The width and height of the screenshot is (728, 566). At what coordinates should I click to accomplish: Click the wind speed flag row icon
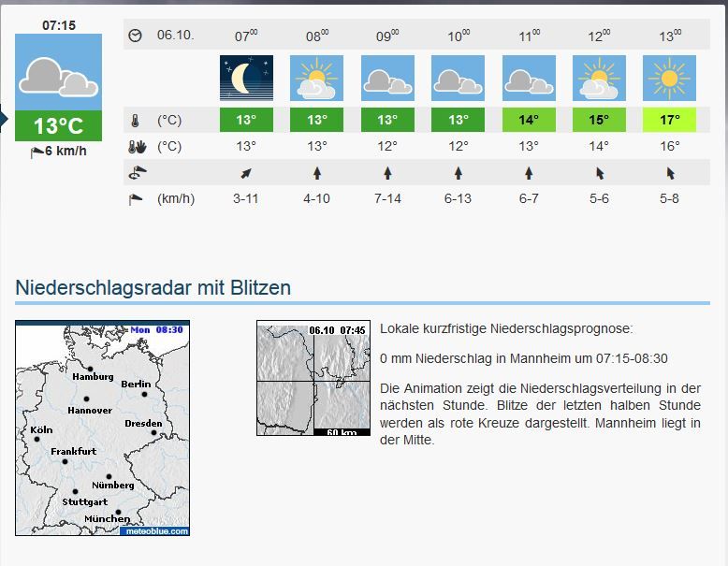[x=136, y=198]
